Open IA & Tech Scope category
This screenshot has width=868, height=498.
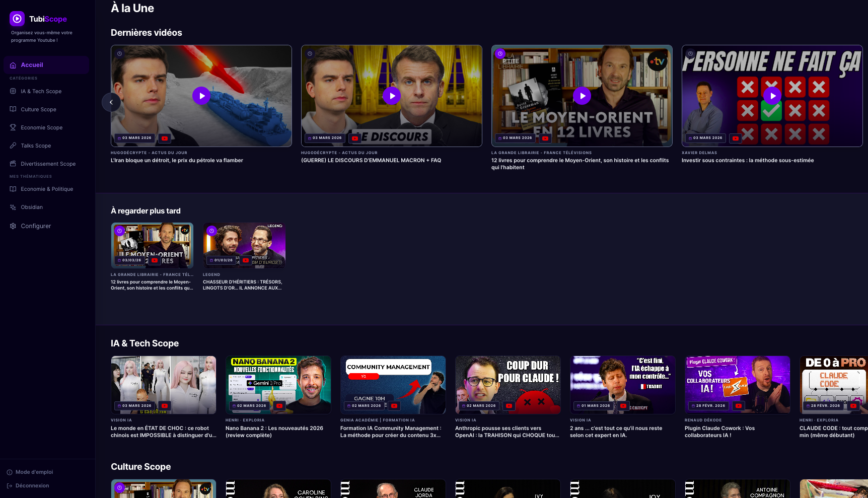pos(41,91)
